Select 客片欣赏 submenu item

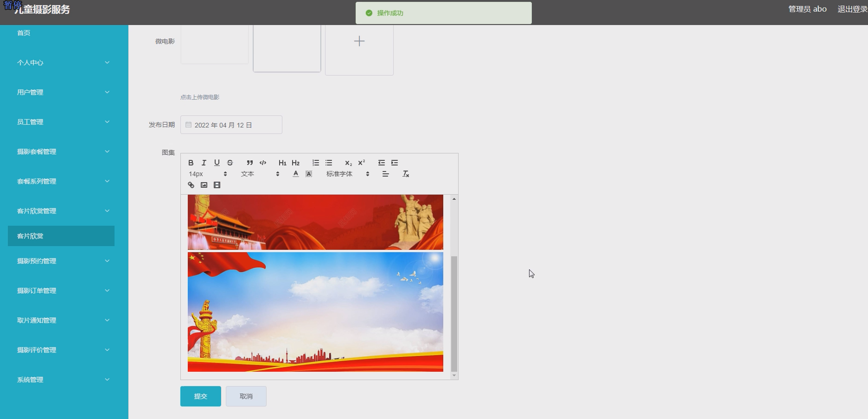[61, 236]
